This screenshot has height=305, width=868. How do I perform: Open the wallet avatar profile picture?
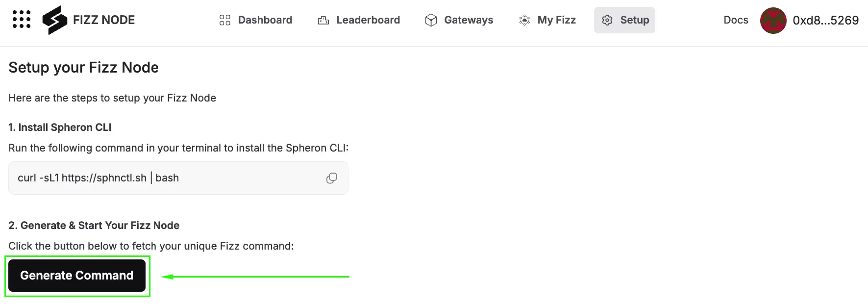pos(773,21)
